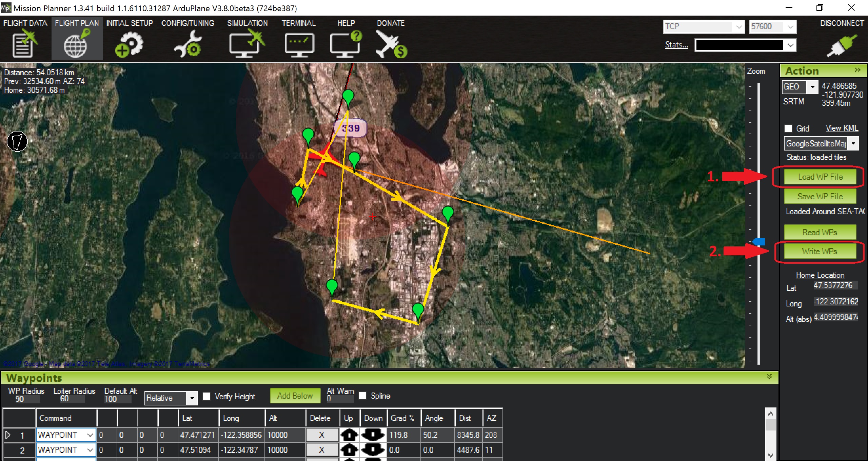Click the Initial Setup gear icon
This screenshot has width=868, height=461.
(129, 44)
